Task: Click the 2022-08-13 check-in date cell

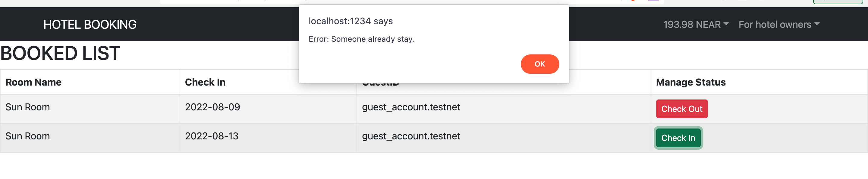Action: coord(212,136)
